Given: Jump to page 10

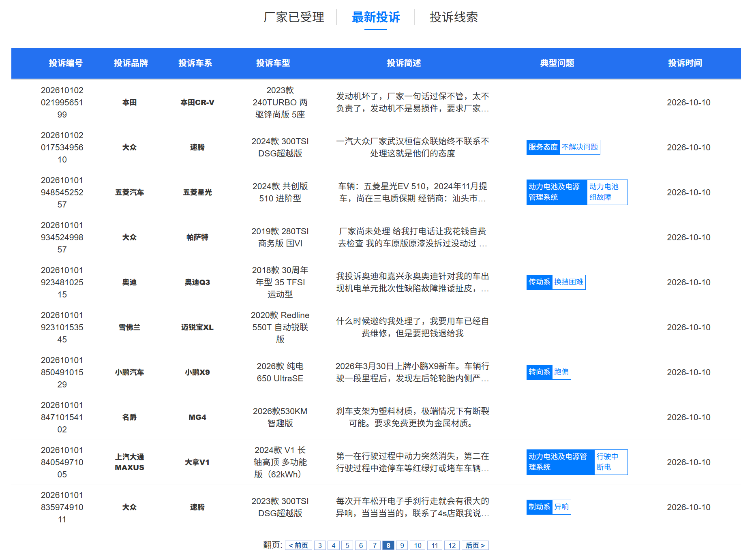Looking at the screenshot, I should coord(418,545).
